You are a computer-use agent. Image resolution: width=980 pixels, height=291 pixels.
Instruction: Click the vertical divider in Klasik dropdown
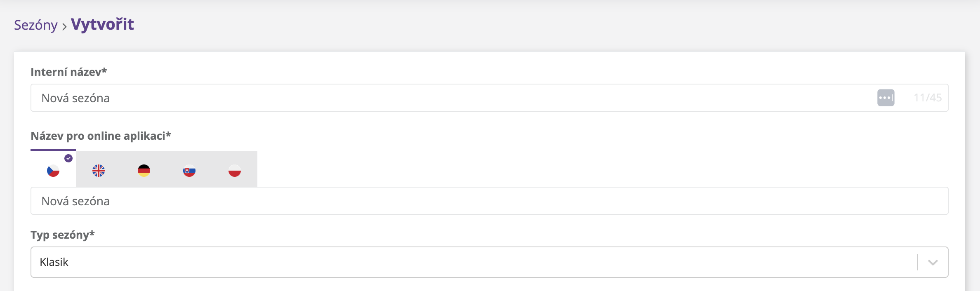[918, 262]
